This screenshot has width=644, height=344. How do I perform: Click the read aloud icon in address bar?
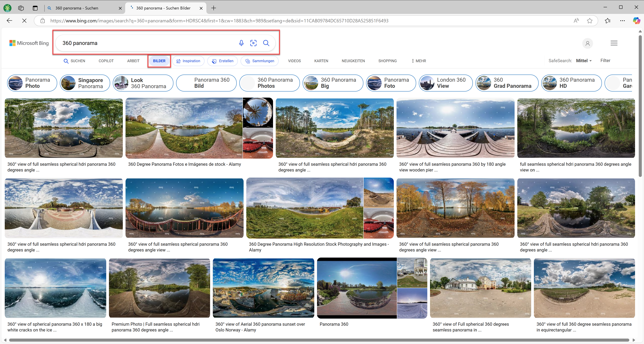(576, 21)
